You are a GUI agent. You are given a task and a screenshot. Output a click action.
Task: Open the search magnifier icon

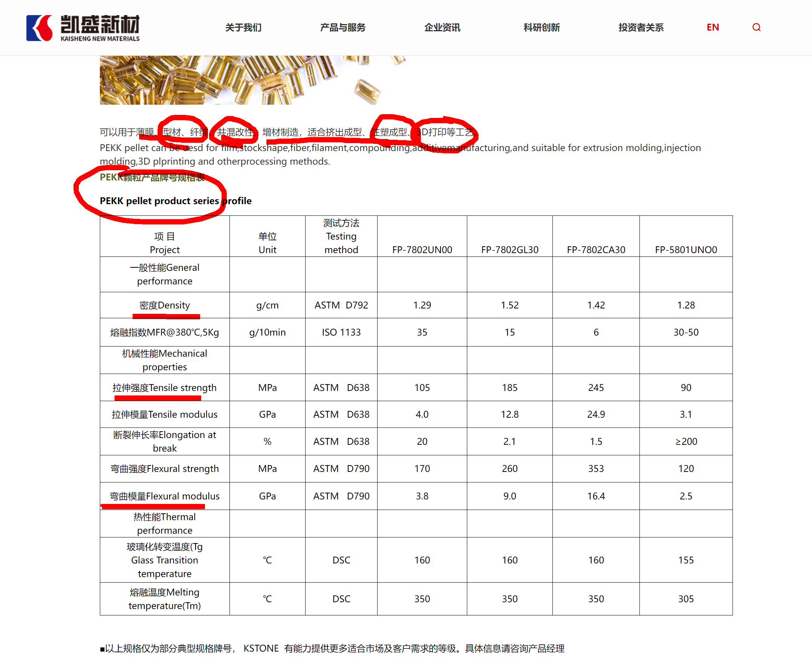[756, 27]
